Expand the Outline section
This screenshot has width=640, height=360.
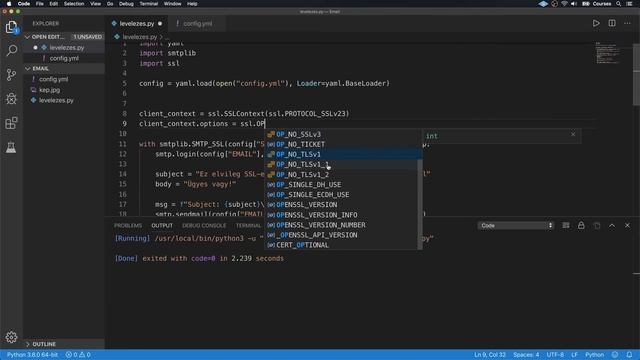64,344
